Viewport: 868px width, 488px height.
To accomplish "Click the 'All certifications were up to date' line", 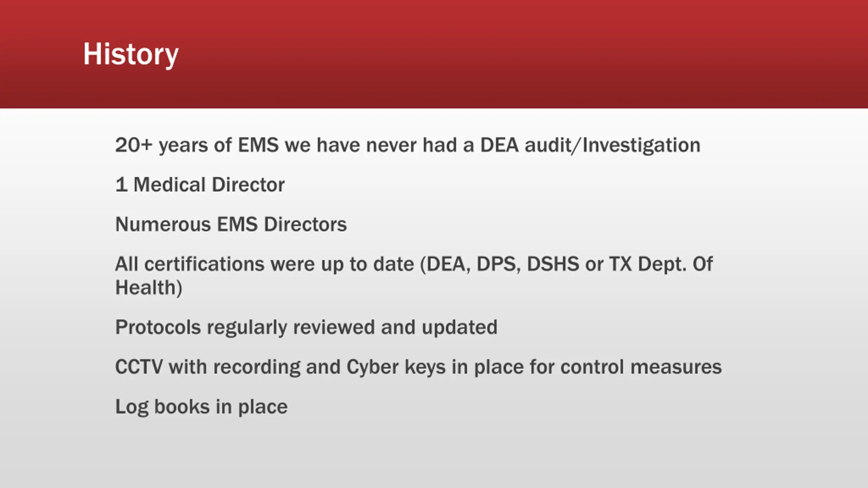I will (x=414, y=264).
